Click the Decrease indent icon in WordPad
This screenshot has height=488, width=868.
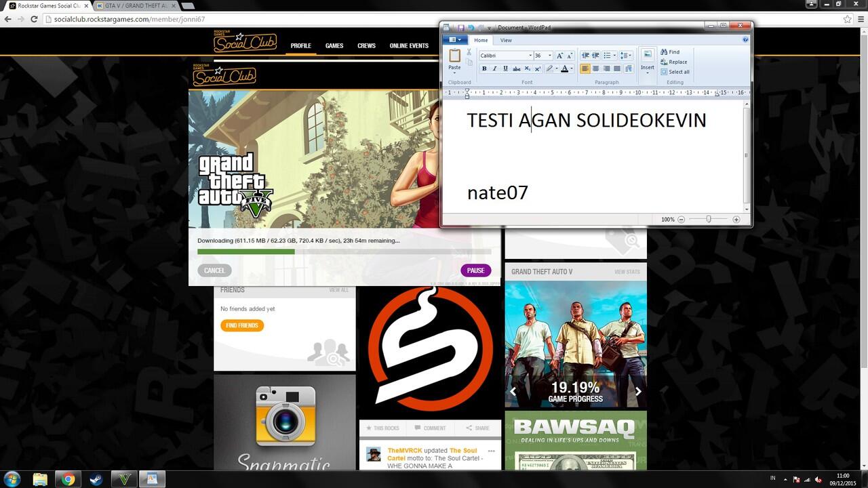[585, 56]
